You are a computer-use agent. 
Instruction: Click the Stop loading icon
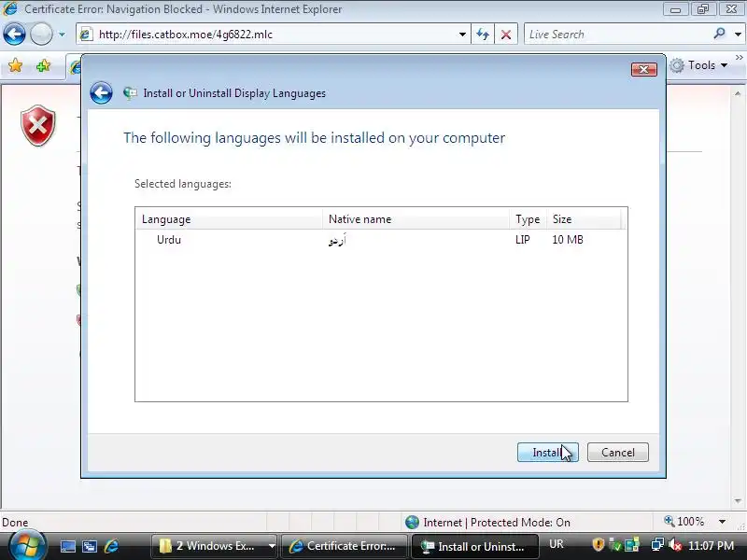506,35
